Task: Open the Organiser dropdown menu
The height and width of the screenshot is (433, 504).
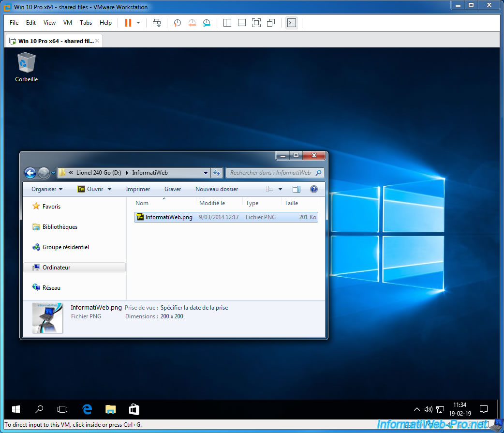Action: click(x=47, y=189)
